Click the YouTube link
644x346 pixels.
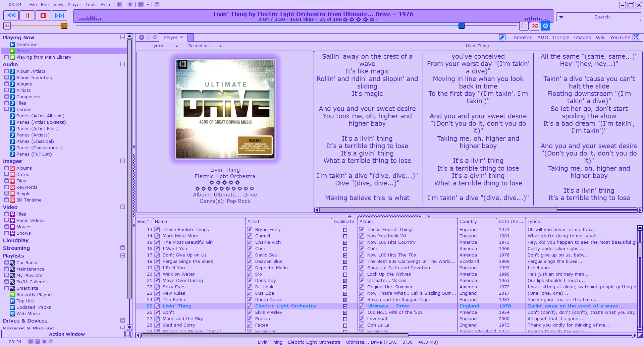tap(620, 38)
